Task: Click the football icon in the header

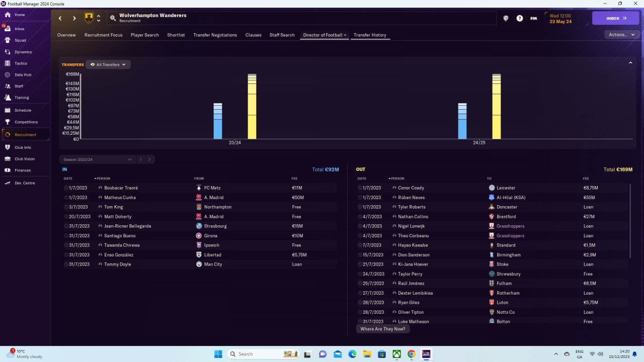Action: tap(506, 18)
